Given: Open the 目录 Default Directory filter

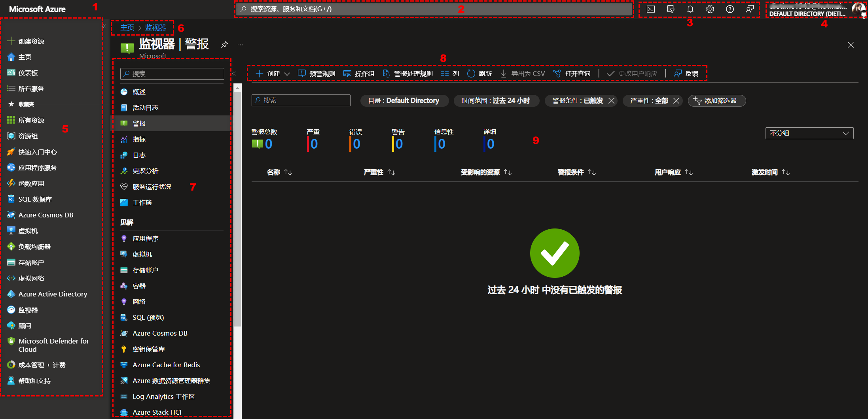Looking at the screenshot, I should tap(404, 101).
